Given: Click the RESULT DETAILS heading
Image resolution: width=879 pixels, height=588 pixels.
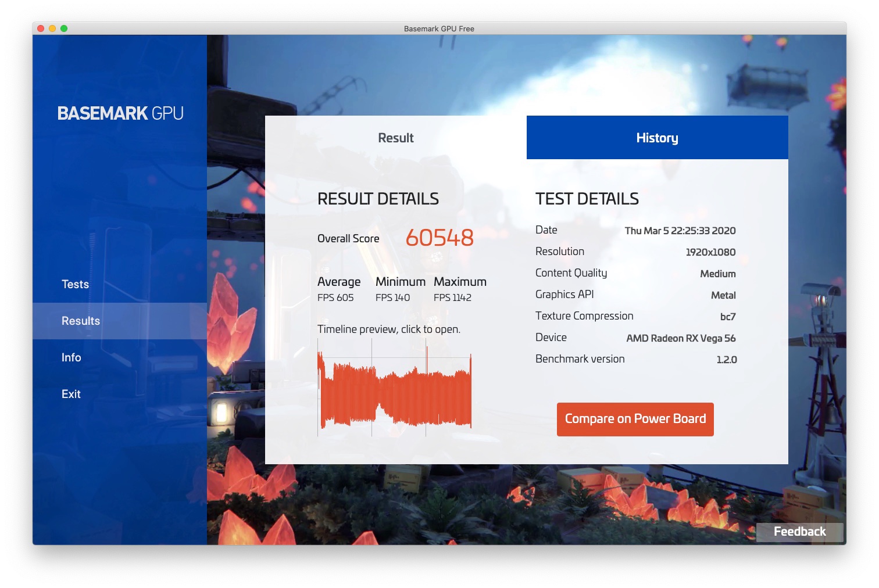Looking at the screenshot, I should 378,199.
